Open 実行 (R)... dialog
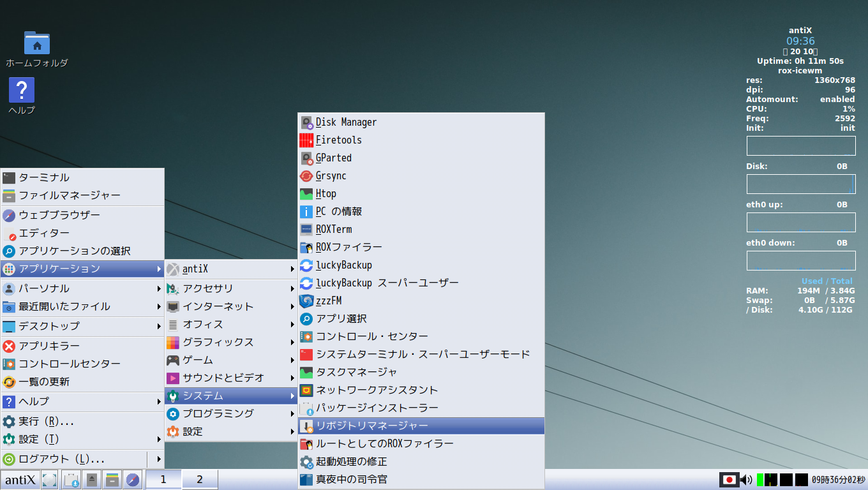This screenshot has width=868, height=490. click(82, 422)
